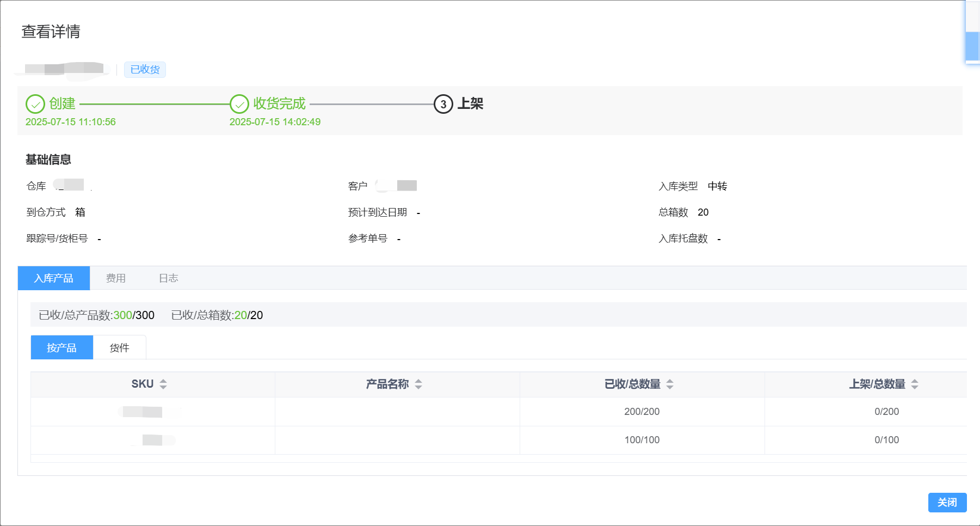Image resolution: width=980 pixels, height=526 pixels.
Task: Click the check circle icon beside 收货完成
Action: pyautogui.click(x=239, y=103)
